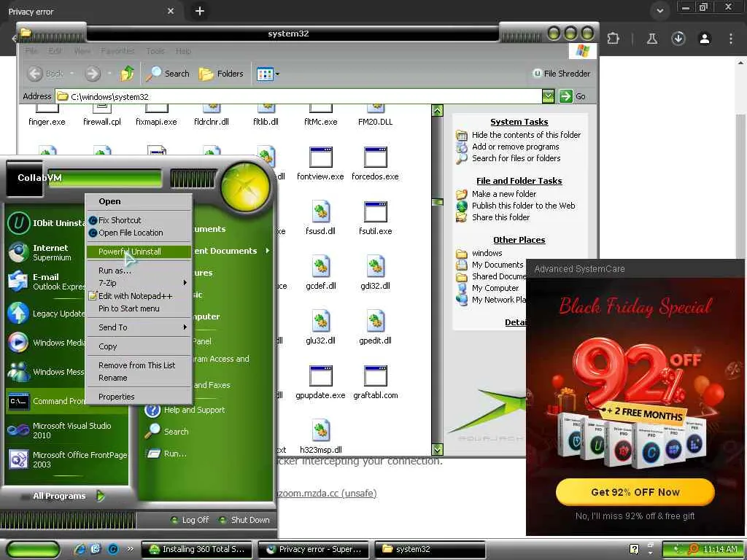Click IObit Uninstaller start menu icon
This screenshot has height=560, width=747.
(x=18, y=223)
